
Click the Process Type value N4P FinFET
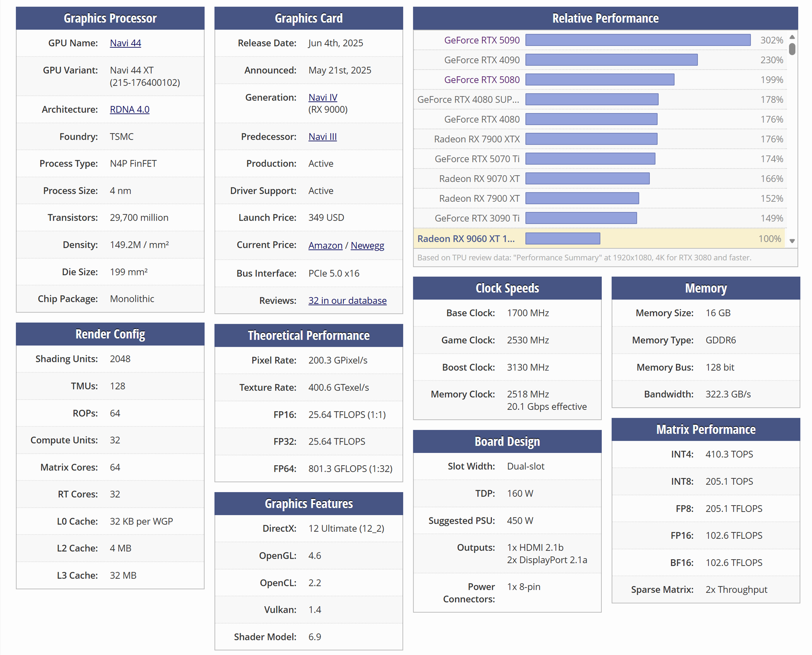[x=133, y=163]
